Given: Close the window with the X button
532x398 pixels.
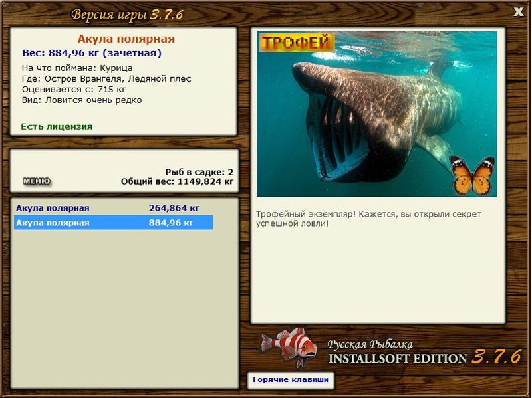Looking at the screenshot, I should [518, 12].
